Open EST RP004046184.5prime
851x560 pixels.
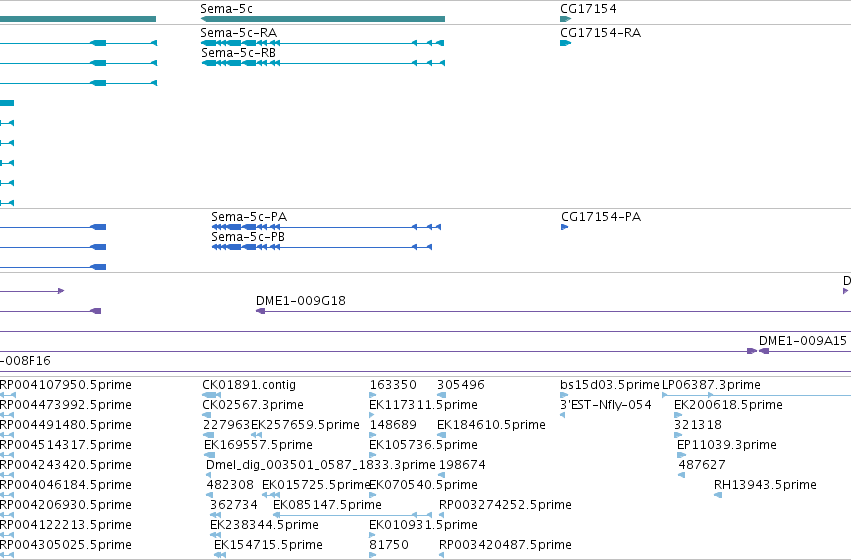(66, 485)
